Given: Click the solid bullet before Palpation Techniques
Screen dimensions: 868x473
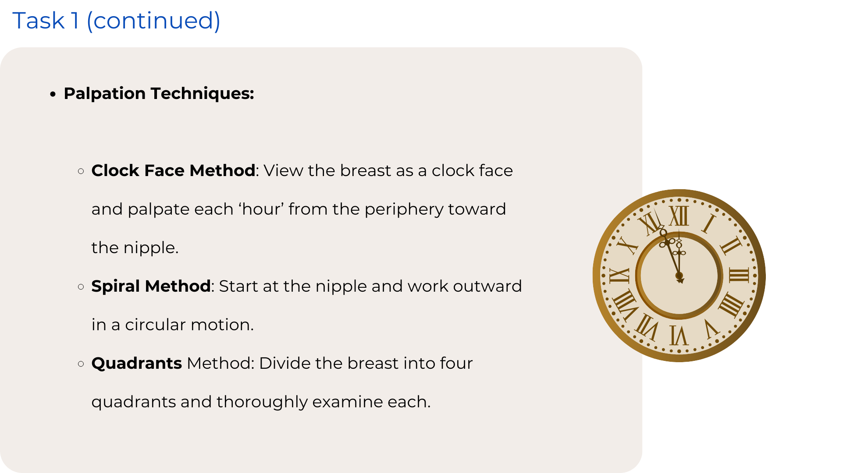Looking at the screenshot, I should (53, 94).
